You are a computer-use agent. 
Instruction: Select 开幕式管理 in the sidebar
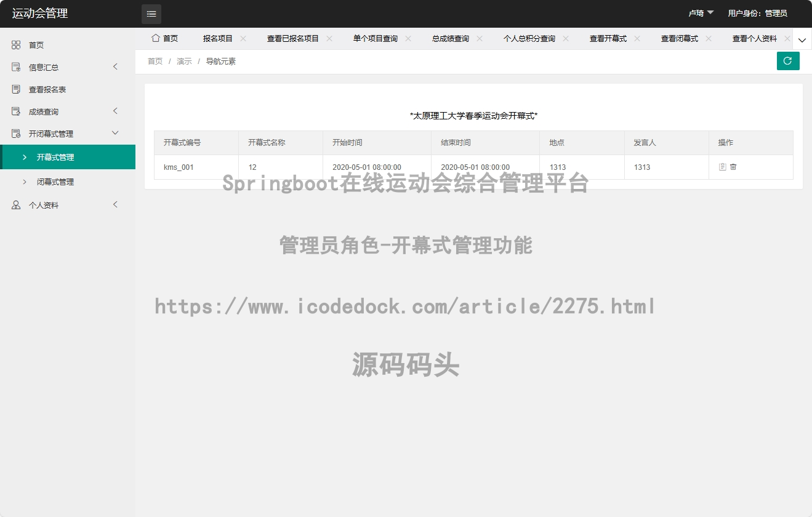68,157
